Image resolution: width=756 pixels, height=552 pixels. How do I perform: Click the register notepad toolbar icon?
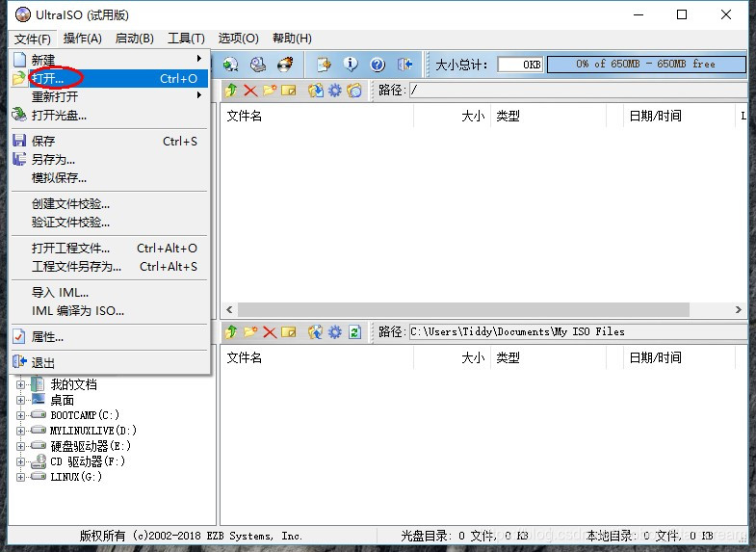pyautogui.click(x=324, y=65)
